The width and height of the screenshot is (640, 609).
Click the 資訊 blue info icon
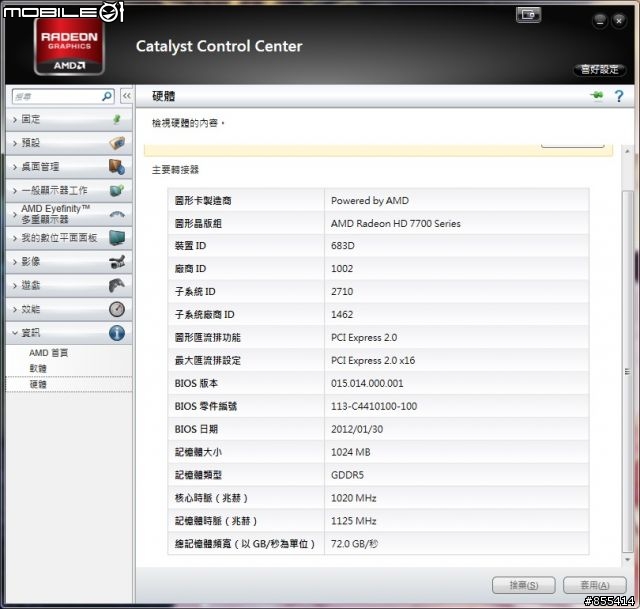click(x=117, y=333)
